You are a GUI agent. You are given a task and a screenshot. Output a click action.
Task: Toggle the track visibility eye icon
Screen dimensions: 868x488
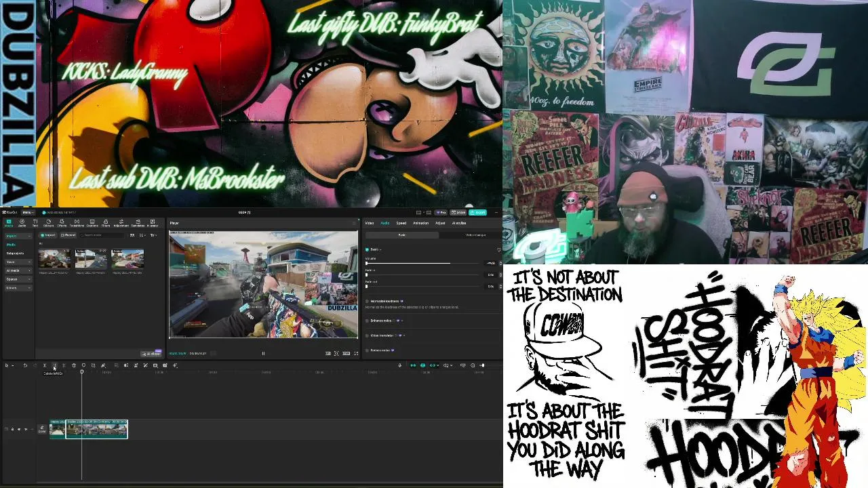(19, 429)
